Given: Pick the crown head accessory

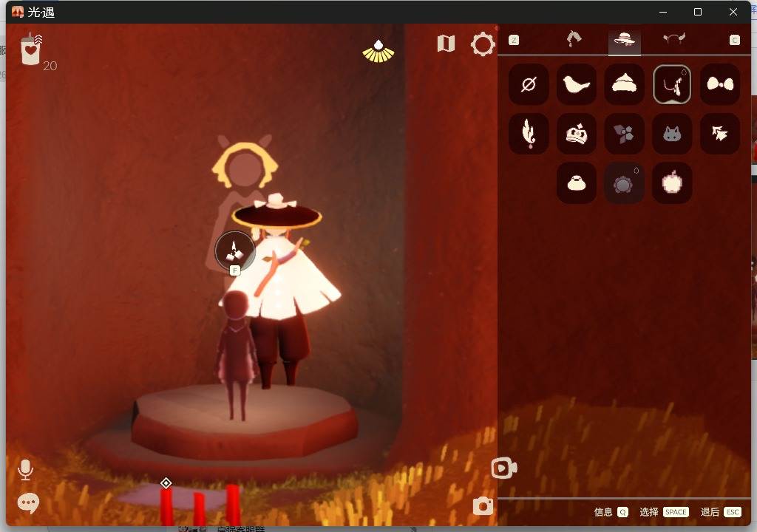Looking at the screenshot, I should click(x=576, y=134).
